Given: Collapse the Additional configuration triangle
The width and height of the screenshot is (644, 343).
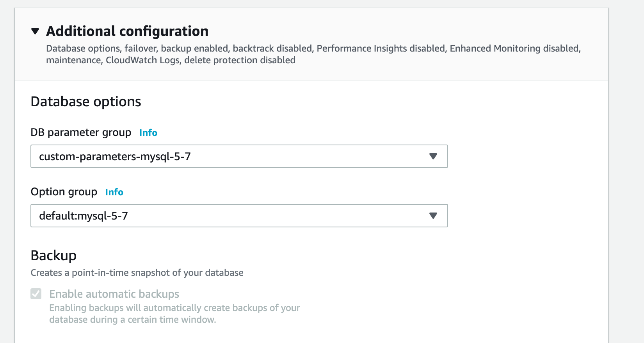Looking at the screenshot, I should tap(35, 31).
